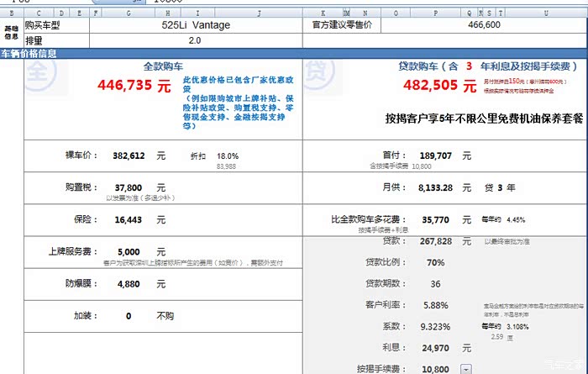Click the 全款购车 heading

tap(163, 66)
